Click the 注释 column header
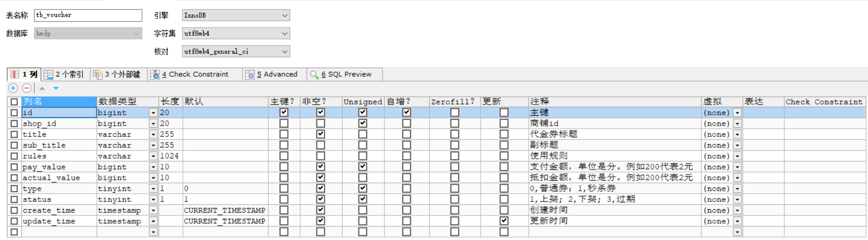Image resolution: width=868 pixels, height=240 pixels. pyautogui.click(x=614, y=102)
